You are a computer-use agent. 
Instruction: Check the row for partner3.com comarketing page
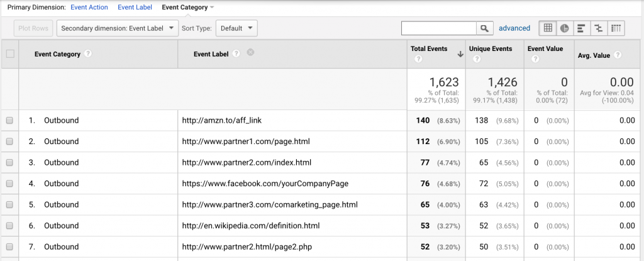click(x=9, y=204)
